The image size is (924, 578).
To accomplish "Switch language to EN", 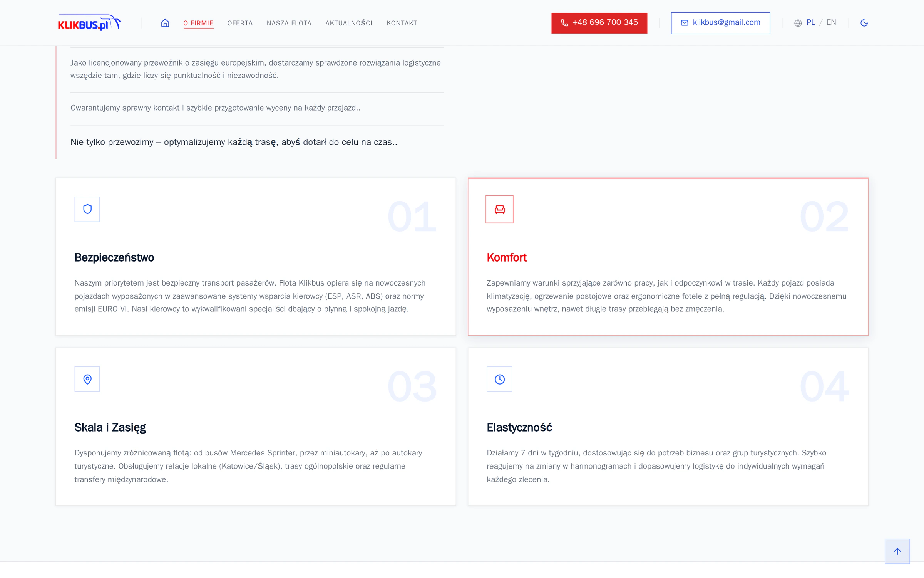I will (831, 22).
